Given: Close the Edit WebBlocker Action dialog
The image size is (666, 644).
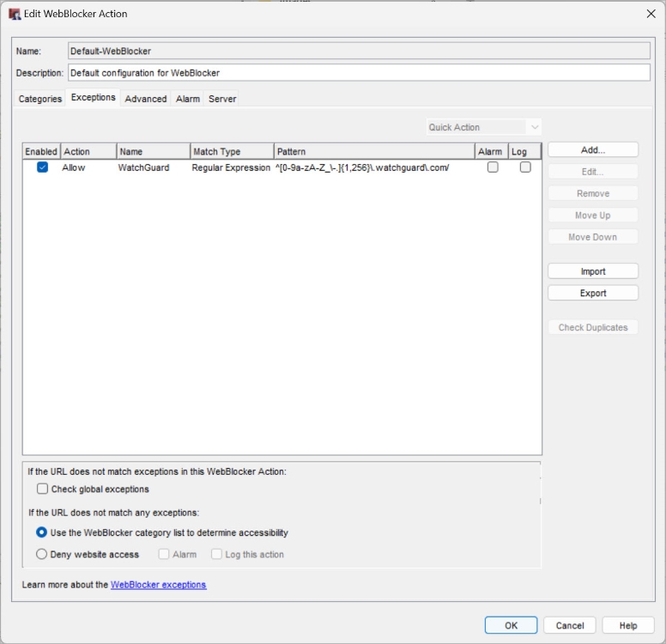Looking at the screenshot, I should point(651,14).
